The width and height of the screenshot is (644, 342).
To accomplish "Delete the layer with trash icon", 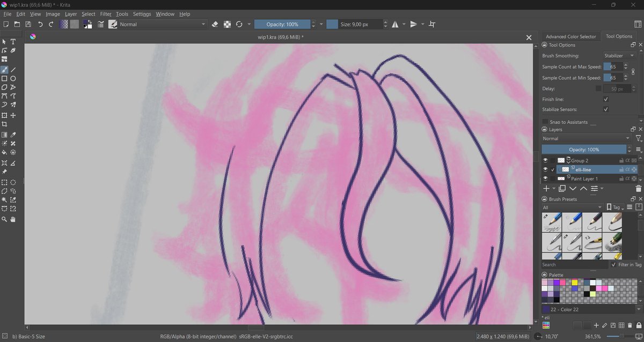I will [x=638, y=189].
